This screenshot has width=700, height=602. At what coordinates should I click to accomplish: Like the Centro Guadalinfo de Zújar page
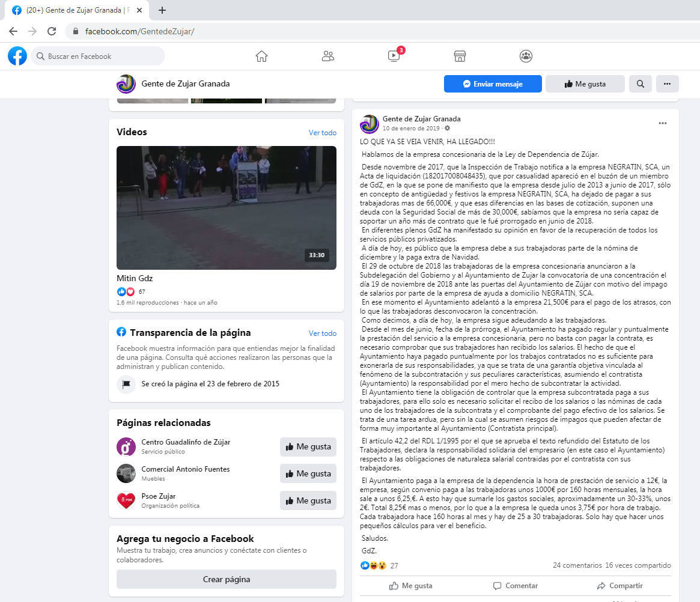308,446
